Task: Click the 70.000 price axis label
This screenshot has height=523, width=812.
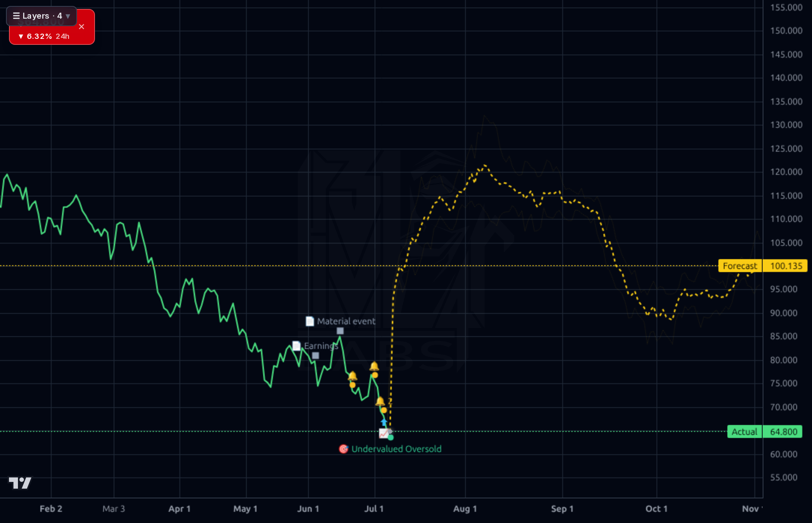Action: point(784,407)
